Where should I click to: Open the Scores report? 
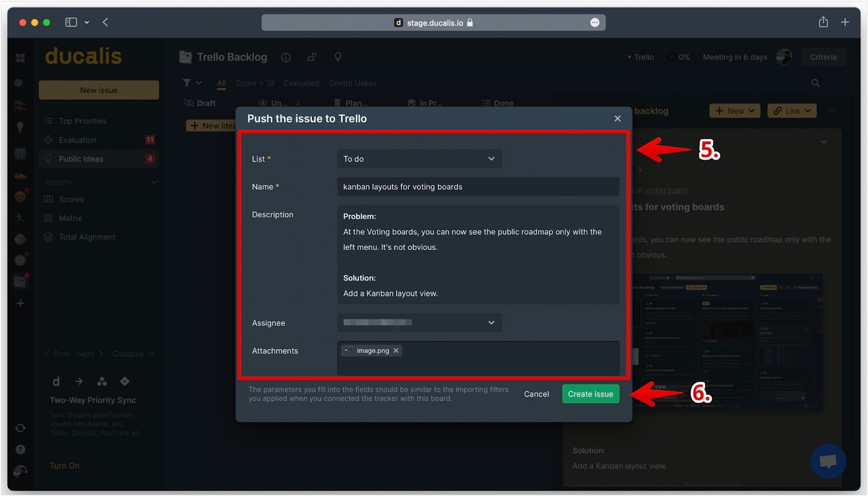click(71, 199)
